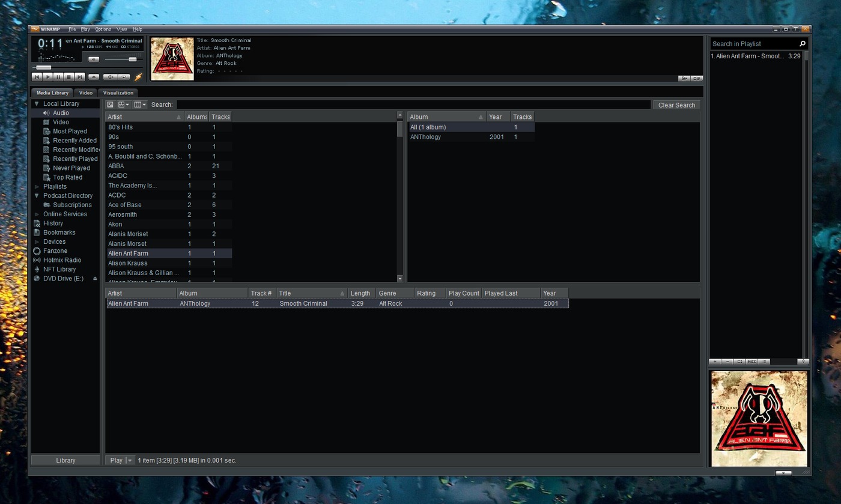The image size is (841, 504).
Task: Select the Media Library tab
Action: [52, 93]
